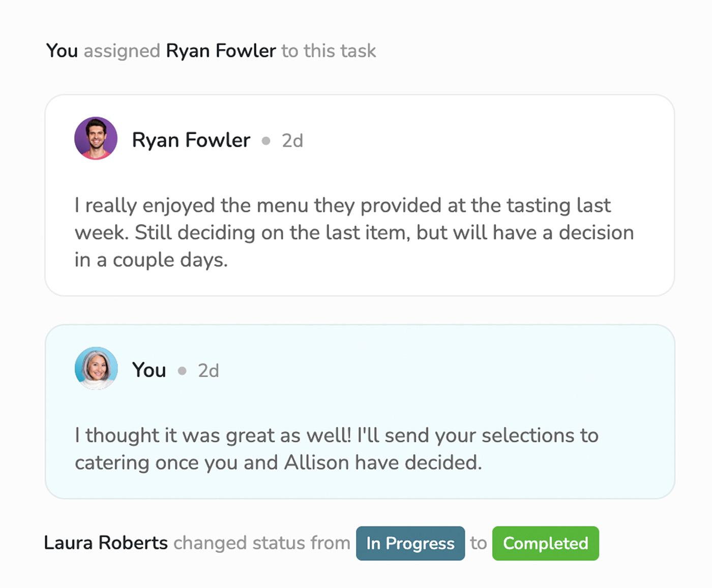Open Ryan Fowler name in comment header
The height and width of the screenshot is (588, 712).
(x=191, y=140)
